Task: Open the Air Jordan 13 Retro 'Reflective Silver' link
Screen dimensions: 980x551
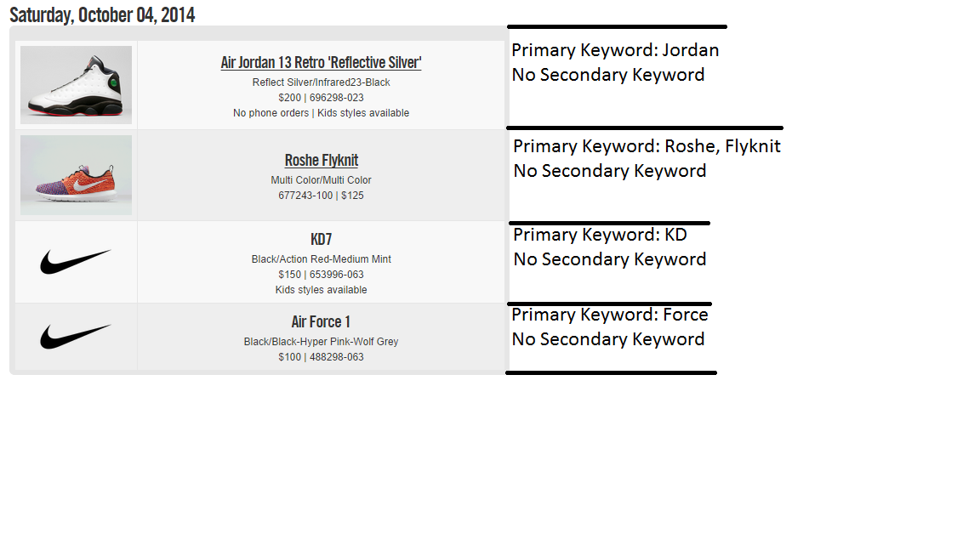Action: (321, 63)
